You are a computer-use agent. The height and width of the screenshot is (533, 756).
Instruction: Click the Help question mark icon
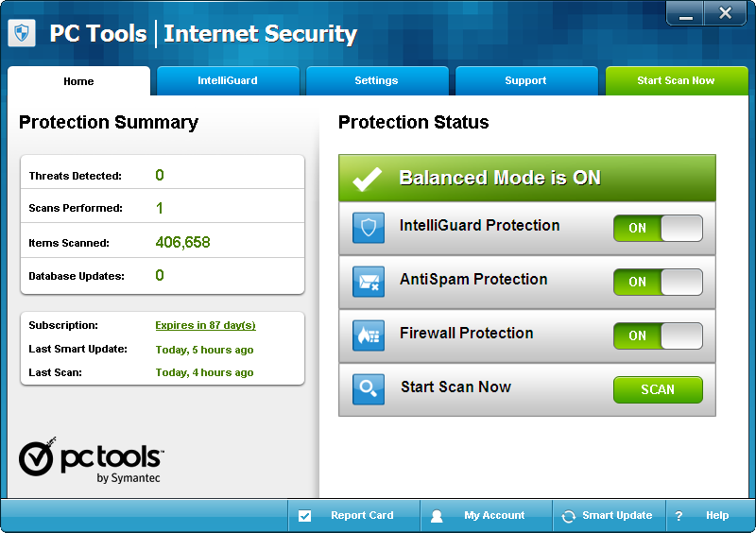[679, 516]
